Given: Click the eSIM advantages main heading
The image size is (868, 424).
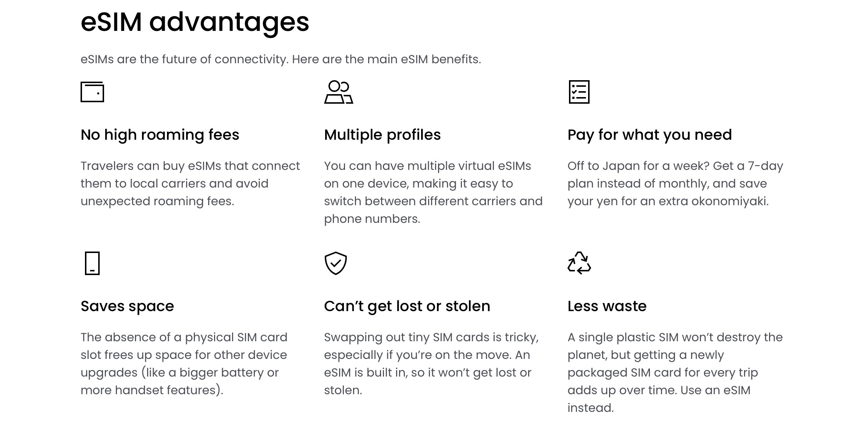Looking at the screenshot, I should (x=195, y=23).
